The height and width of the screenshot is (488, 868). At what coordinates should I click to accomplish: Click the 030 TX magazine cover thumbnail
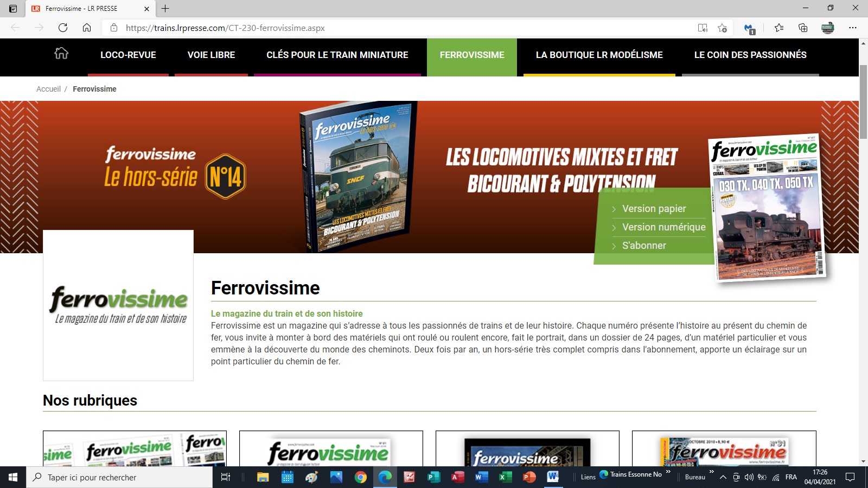pos(767,208)
